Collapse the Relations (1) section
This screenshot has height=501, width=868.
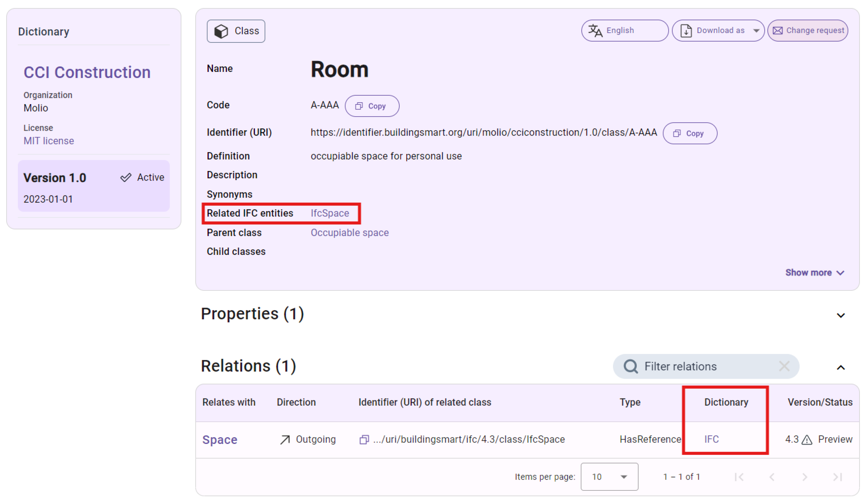(x=841, y=368)
